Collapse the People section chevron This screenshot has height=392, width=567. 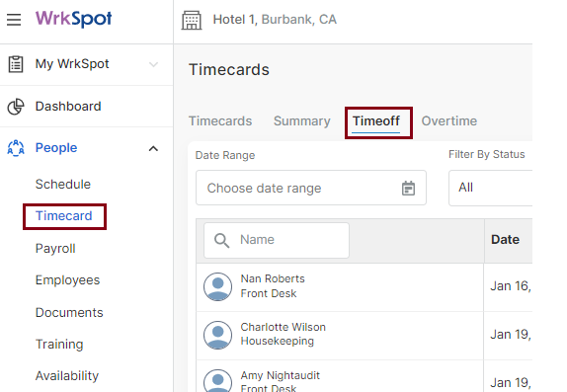(x=153, y=149)
